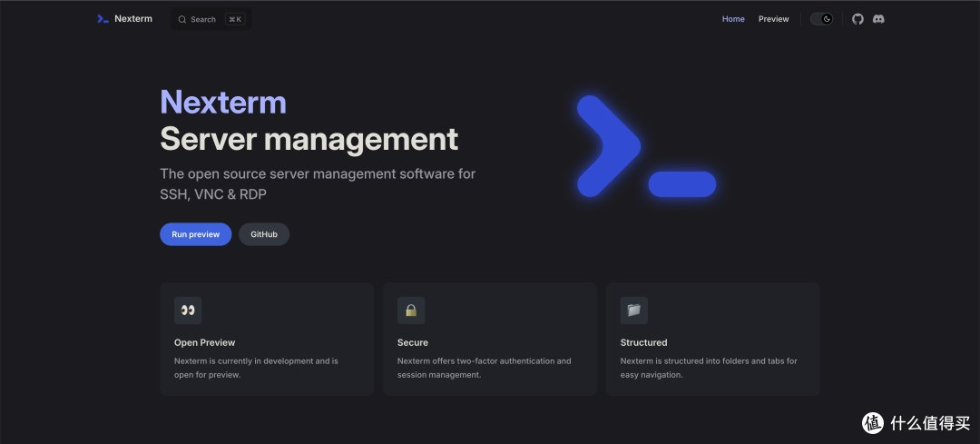Click the Open Preview card heading
The height and width of the screenshot is (444, 980).
[x=204, y=342]
